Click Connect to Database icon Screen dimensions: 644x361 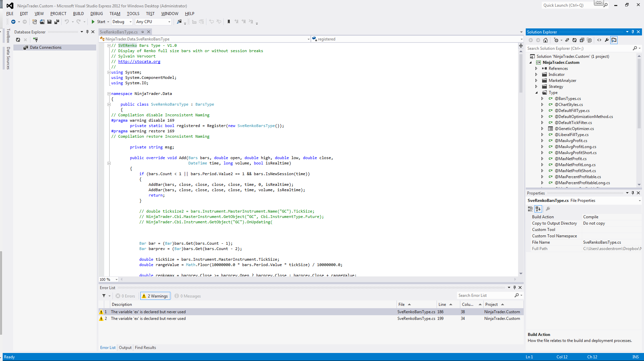coord(35,40)
